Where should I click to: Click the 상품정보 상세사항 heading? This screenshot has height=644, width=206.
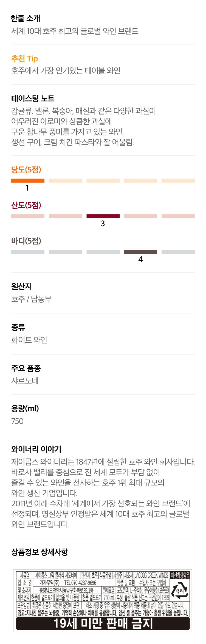point(39,552)
